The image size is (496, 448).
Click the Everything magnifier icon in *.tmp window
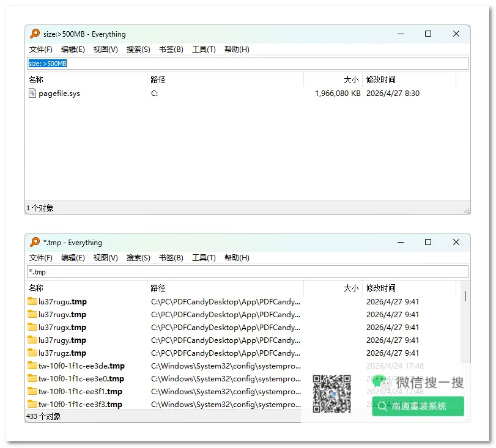pyautogui.click(x=35, y=242)
